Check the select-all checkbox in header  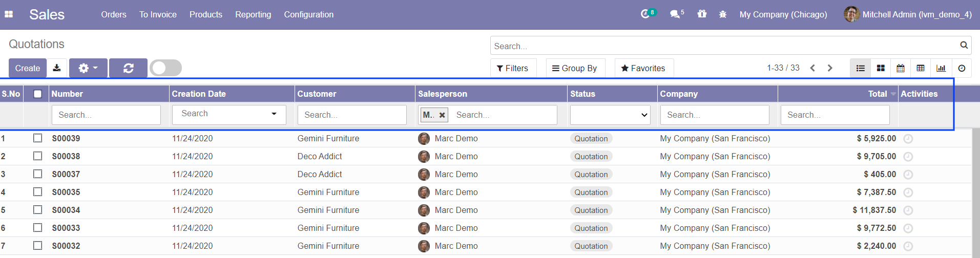tap(37, 94)
